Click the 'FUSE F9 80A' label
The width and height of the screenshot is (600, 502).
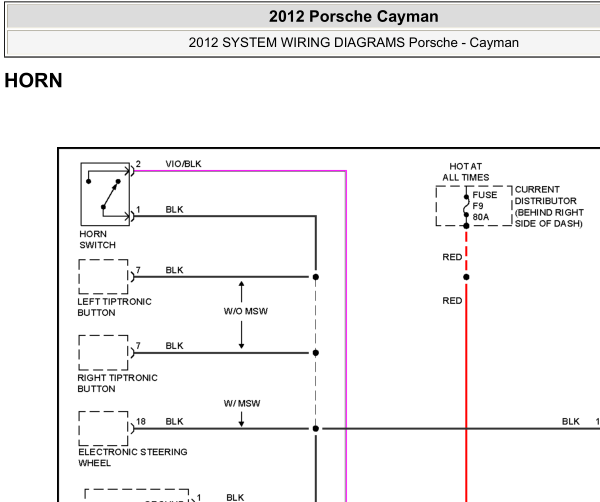[x=484, y=206]
